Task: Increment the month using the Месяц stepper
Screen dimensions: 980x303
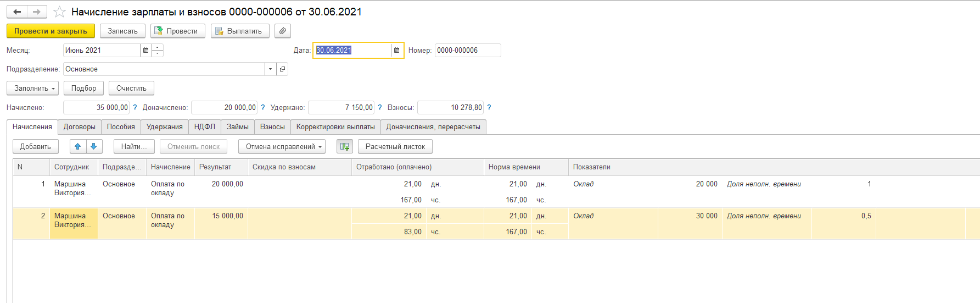Action: point(158,48)
